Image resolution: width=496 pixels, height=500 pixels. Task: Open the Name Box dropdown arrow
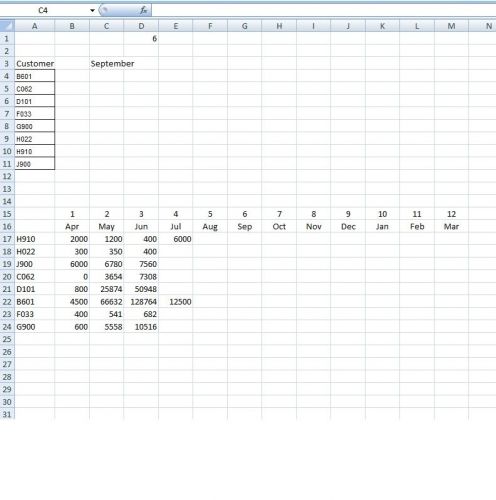(x=92, y=10)
